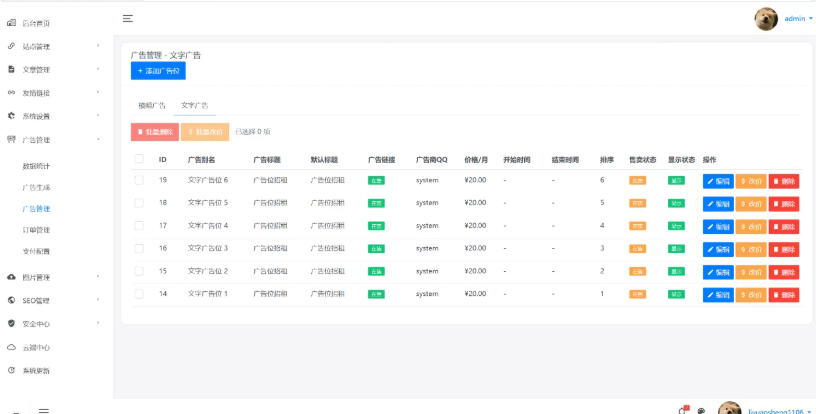Click 改价 for 文字广告位 1
Image resolution: width=816 pixels, height=414 pixels.
click(751, 295)
